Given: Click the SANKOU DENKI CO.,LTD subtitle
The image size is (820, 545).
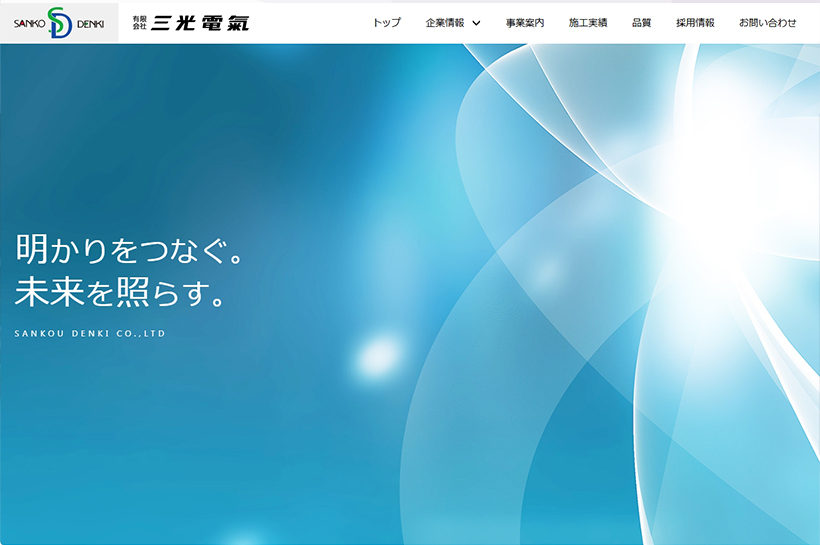Looking at the screenshot, I should (x=90, y=334).
